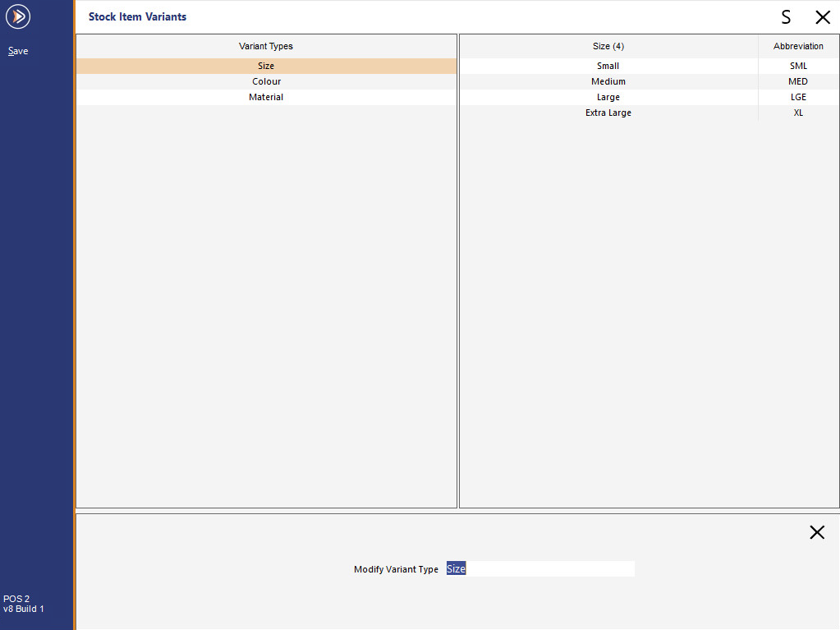Select the Material variant type
840x630 pixels.
[266, 97]
